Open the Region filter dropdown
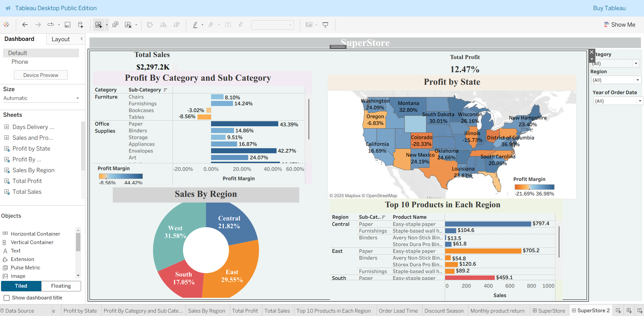 click(638, 80)
